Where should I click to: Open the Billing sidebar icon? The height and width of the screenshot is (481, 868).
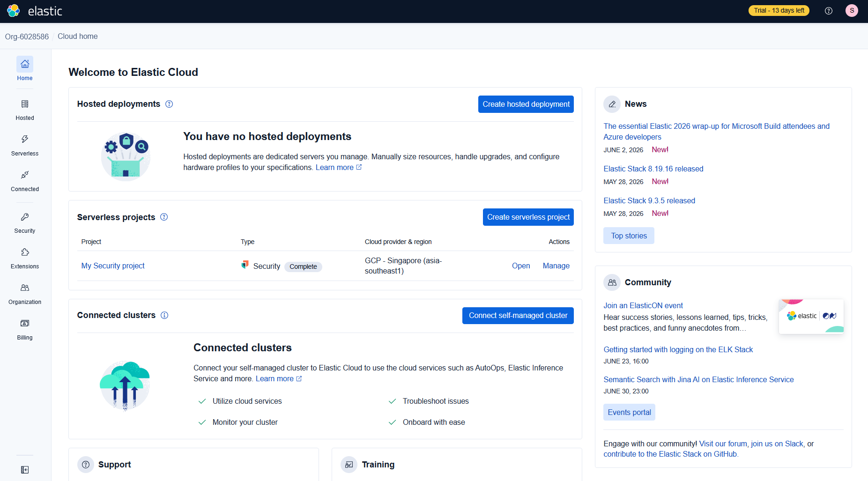click(x=25, y=323)
